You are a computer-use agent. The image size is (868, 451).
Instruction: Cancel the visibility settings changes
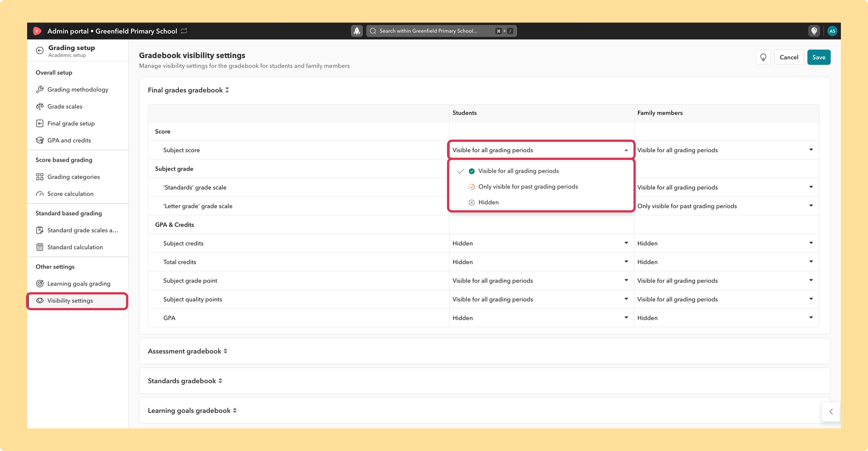pyautogui.click(x=789, y=57)
